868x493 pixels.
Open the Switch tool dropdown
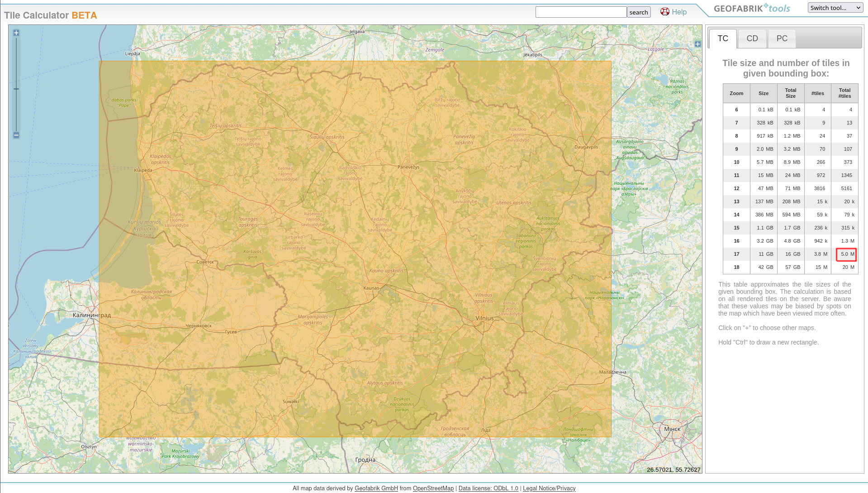click(835, 8)
